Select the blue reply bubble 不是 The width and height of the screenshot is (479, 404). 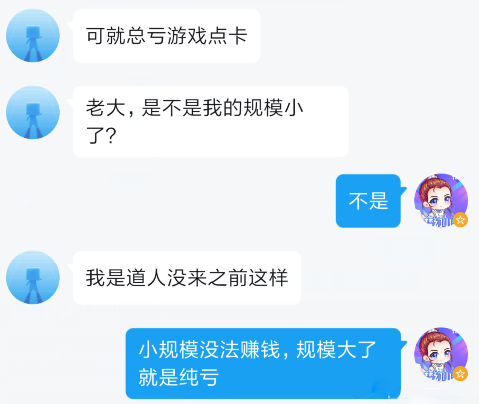(368, 201)
